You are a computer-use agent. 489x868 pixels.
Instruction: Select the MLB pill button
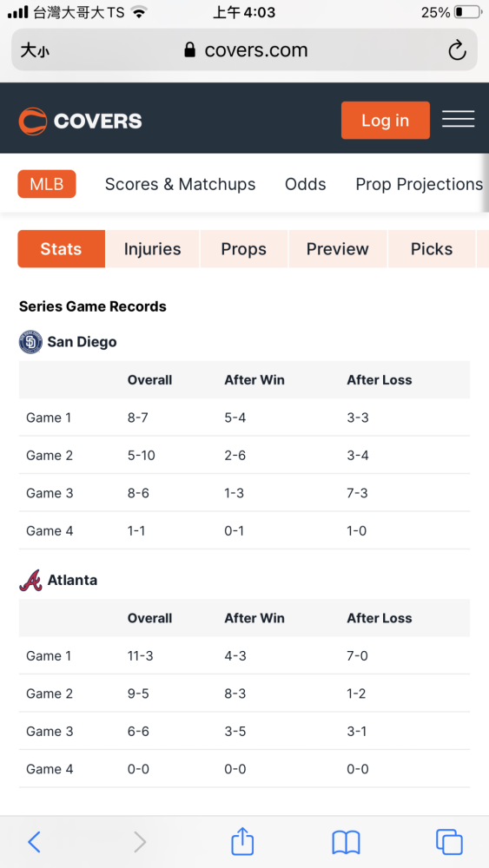pos(47,184)
